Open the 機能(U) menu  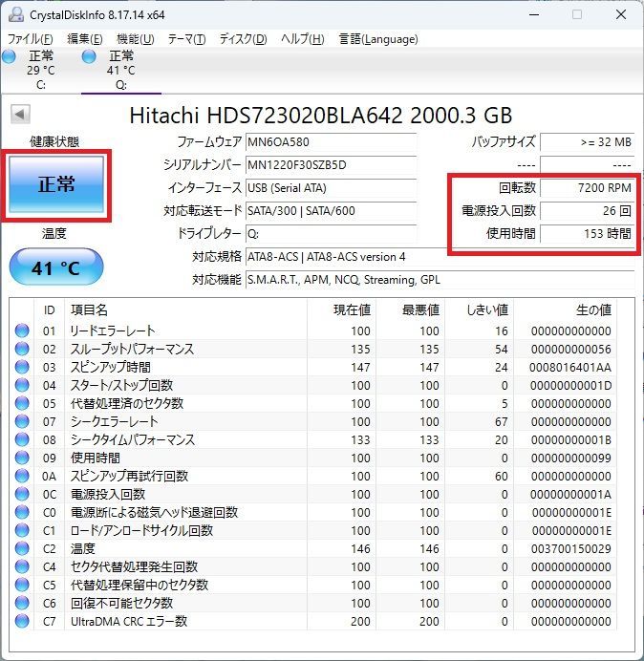click(136, 39)
